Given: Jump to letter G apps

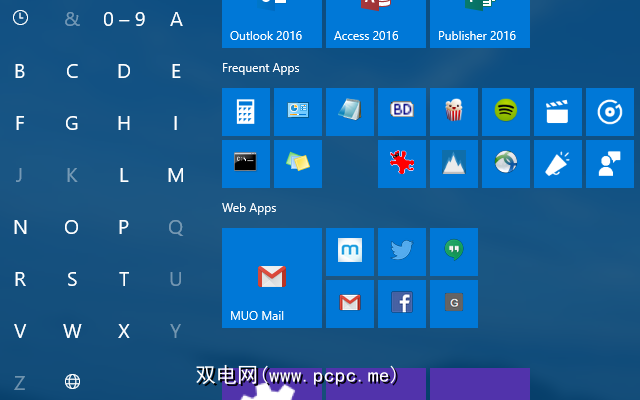Looking at the screenshot, I should point(72,123).
